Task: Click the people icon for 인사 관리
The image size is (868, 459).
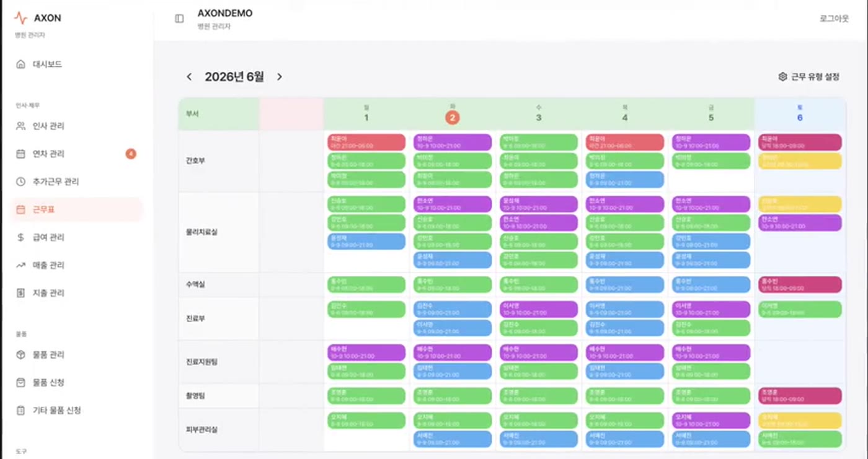Action: [x=21, y=126]
